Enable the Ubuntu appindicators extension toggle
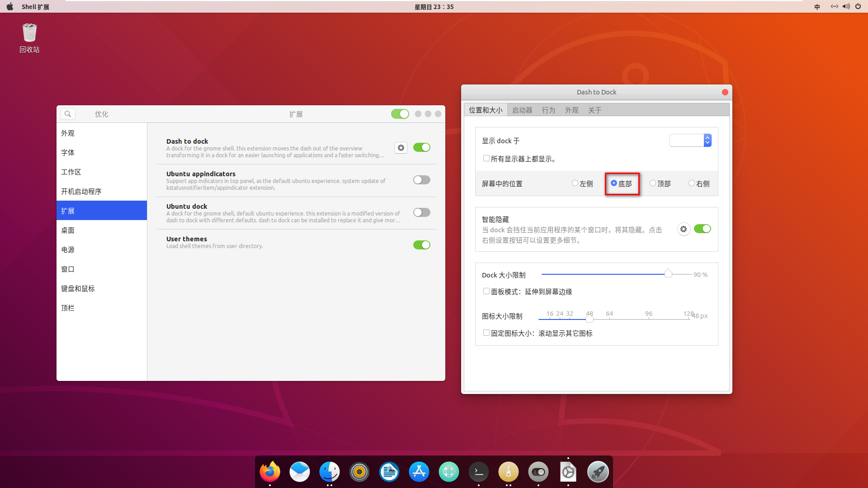The width and height of the screenshot is (868, 488). 421,179
